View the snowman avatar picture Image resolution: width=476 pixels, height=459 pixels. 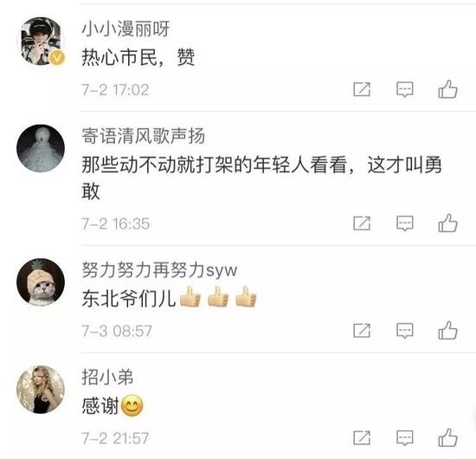41,148
